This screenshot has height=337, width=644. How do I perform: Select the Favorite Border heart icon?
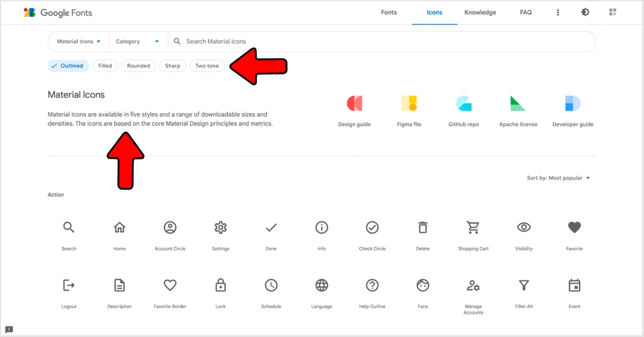(x=170, y=285)
